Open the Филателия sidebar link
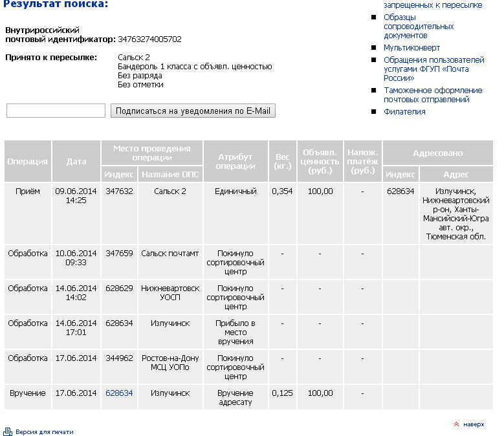504x436 pixels. [404, 111]
